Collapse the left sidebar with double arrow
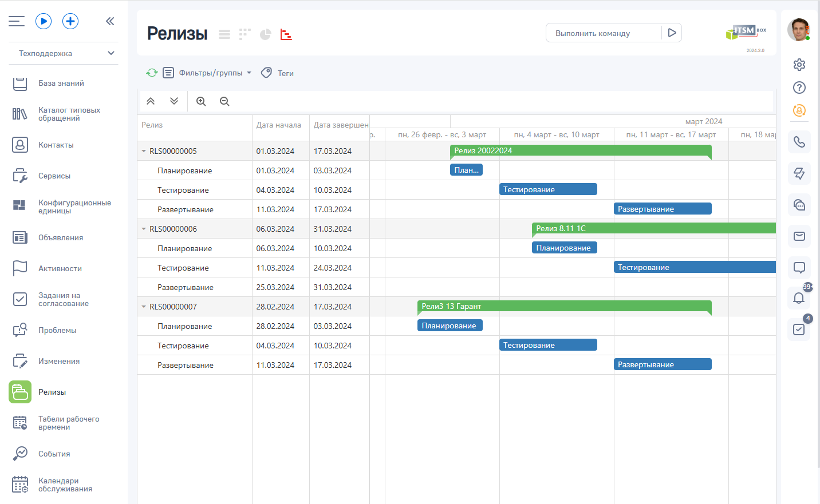Screen dimensions: 820x504 [x=110, y=21]
